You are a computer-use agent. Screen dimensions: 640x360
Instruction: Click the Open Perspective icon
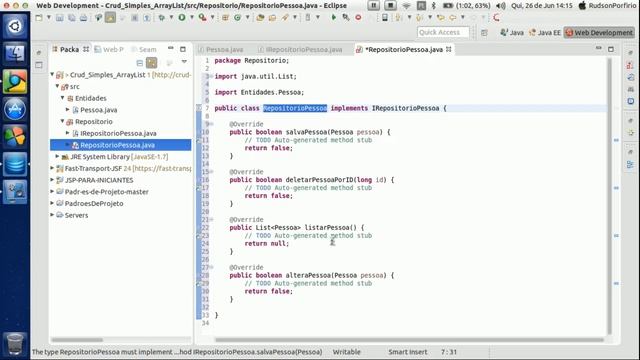(484, 33)
